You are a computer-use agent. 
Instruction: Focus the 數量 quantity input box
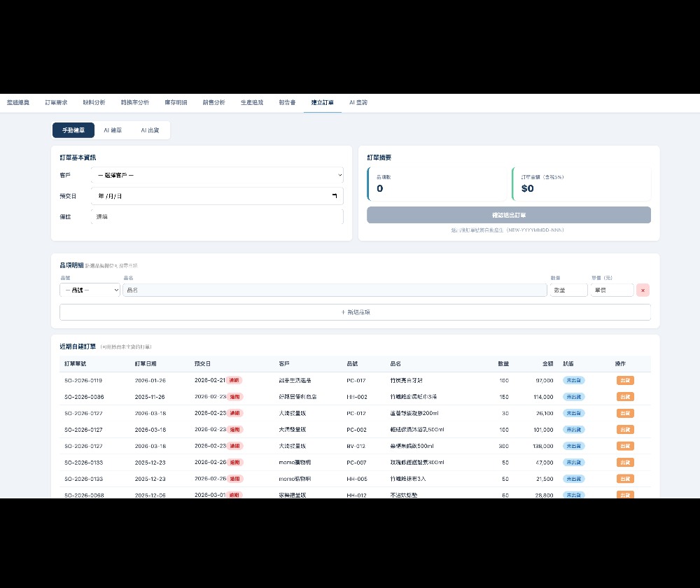point(568,290)
